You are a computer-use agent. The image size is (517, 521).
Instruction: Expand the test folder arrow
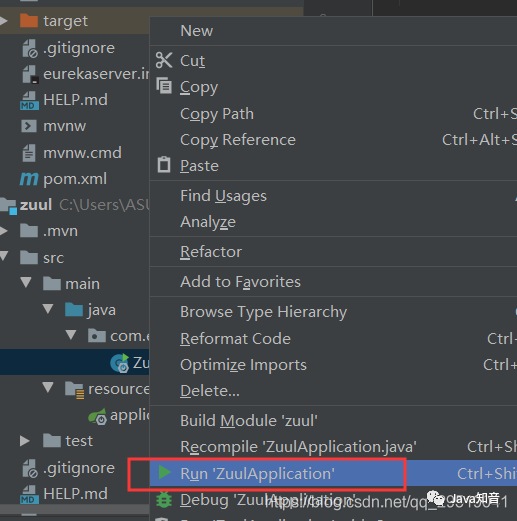[x=25, y=441]
